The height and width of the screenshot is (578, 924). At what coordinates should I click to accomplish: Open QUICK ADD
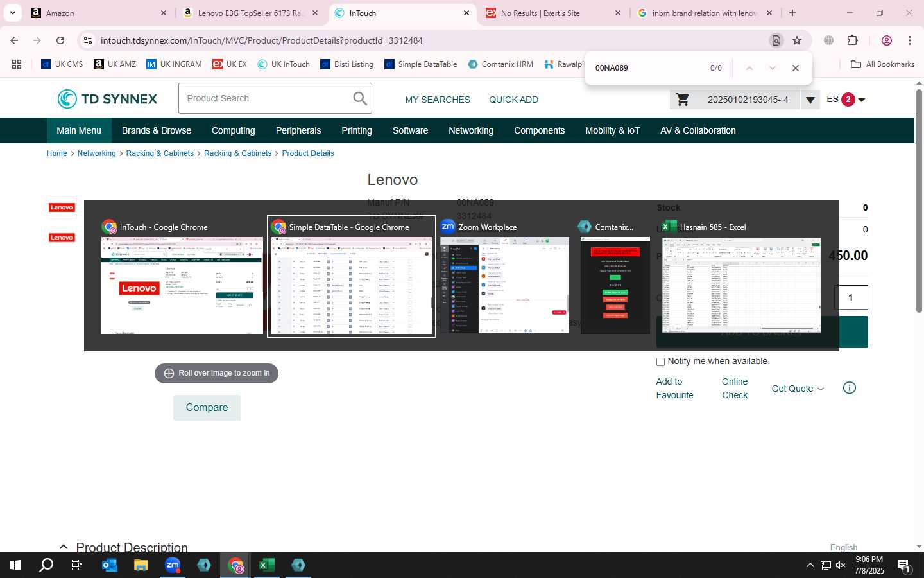coord(513,100)
